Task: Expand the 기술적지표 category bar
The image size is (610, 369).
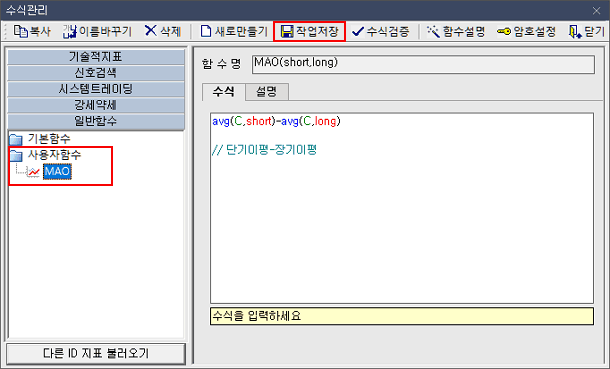Action: tap(96, 57)
